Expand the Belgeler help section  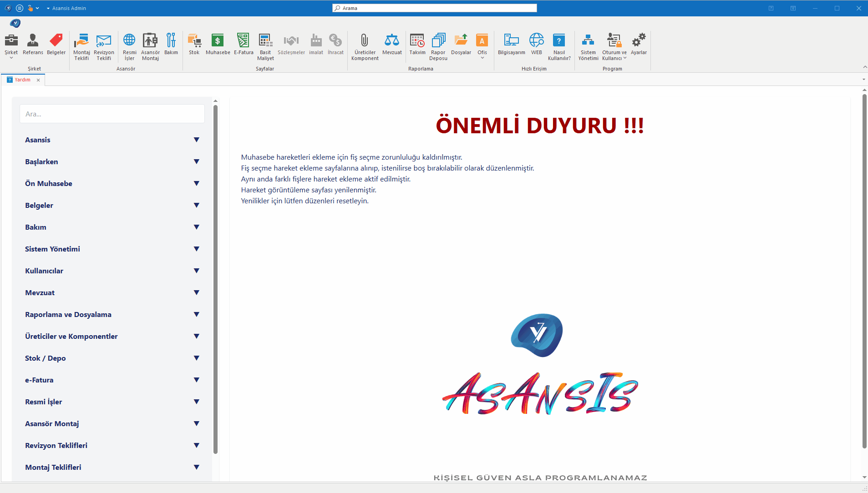coord(112,205)
